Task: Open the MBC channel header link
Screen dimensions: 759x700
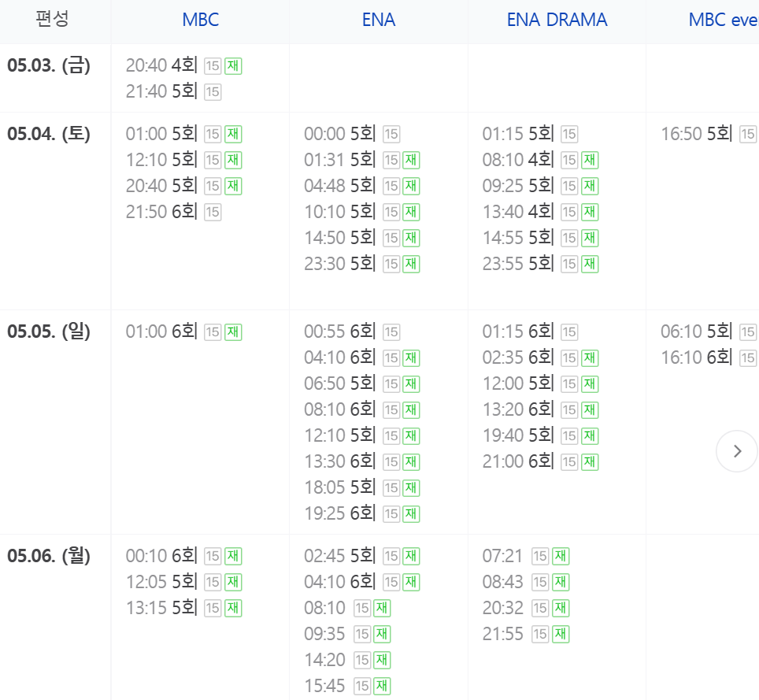Action: [x=201, y=20]
